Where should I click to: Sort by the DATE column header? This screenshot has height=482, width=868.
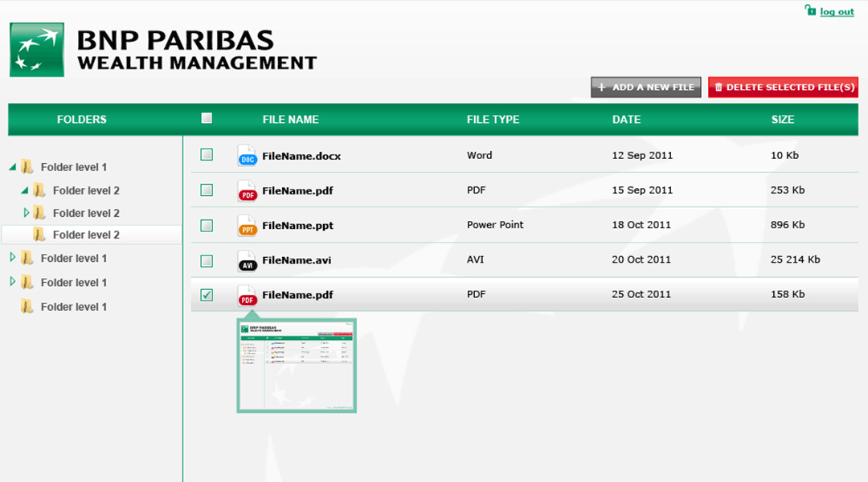626,120
